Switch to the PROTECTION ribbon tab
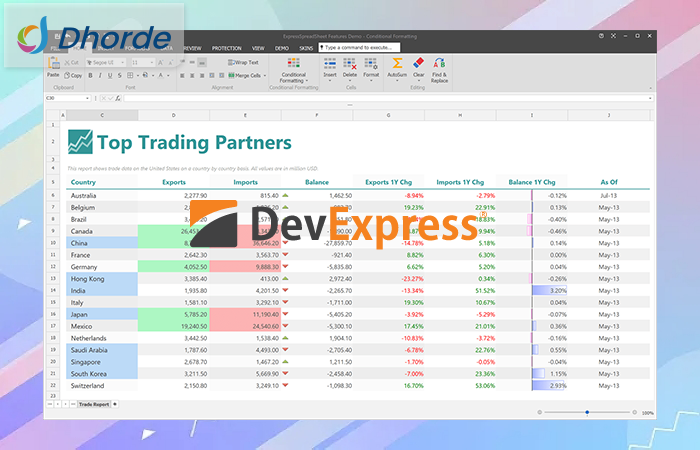This screenshot has height=450, width=700. [226, 48]
